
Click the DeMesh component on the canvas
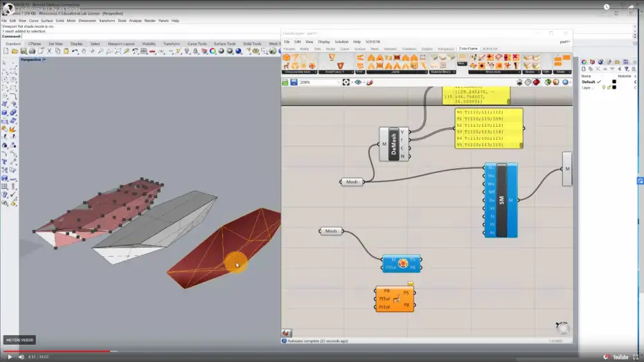[393, 144]
